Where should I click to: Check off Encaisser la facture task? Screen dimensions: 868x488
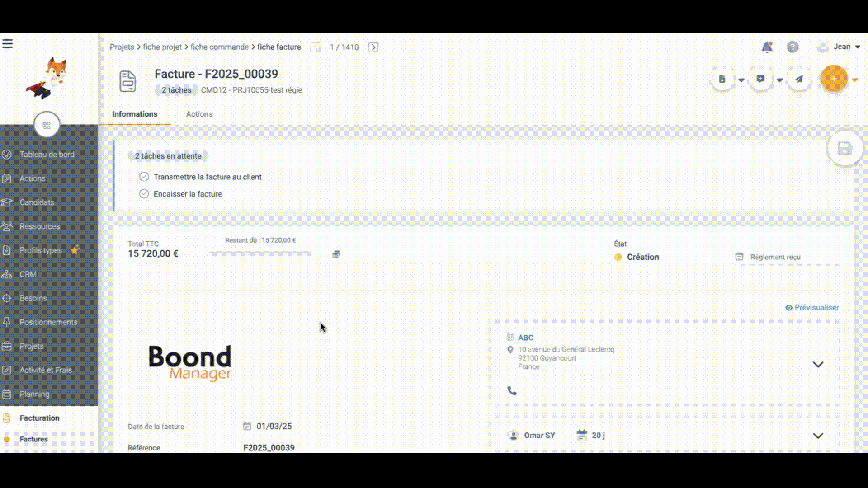(144, 194)
